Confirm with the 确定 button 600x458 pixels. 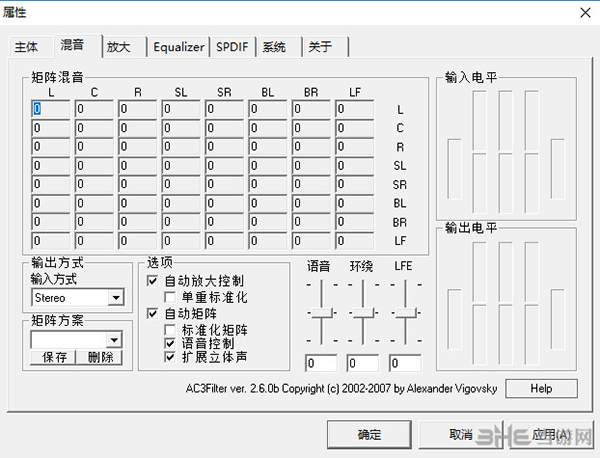[369, 434]
